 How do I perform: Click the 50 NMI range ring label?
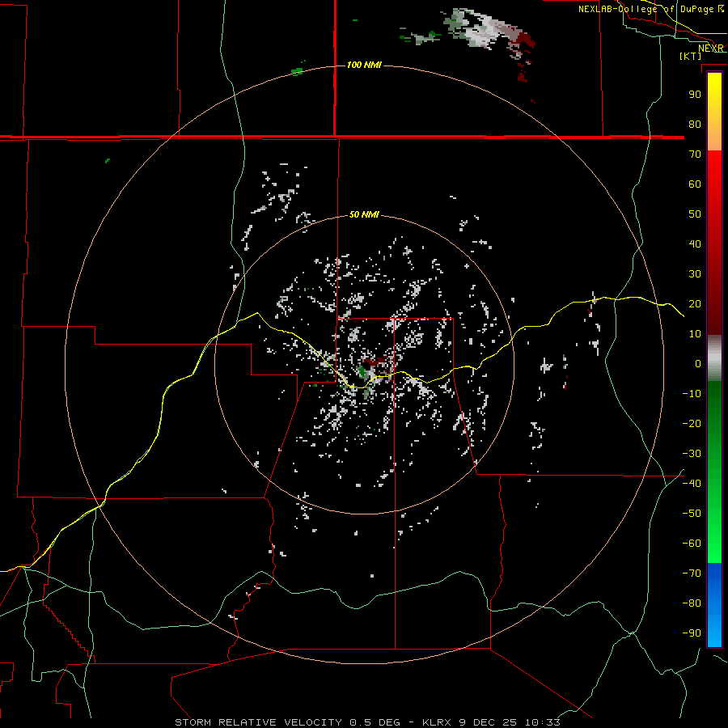(364, 214)
